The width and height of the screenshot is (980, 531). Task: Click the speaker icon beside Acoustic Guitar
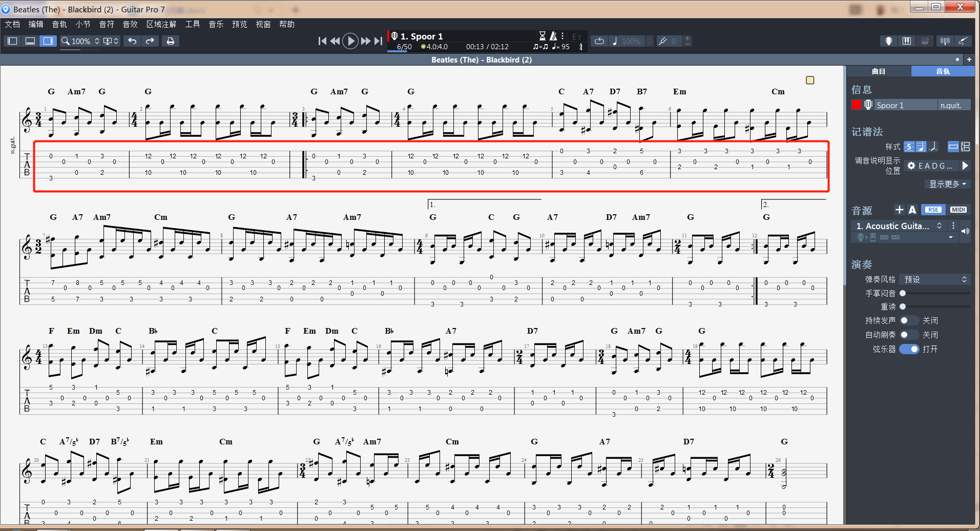[x=965, y=231]
